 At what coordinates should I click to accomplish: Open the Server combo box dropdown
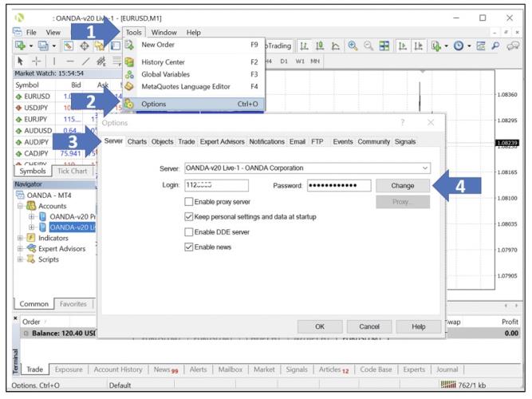[425, 168]
